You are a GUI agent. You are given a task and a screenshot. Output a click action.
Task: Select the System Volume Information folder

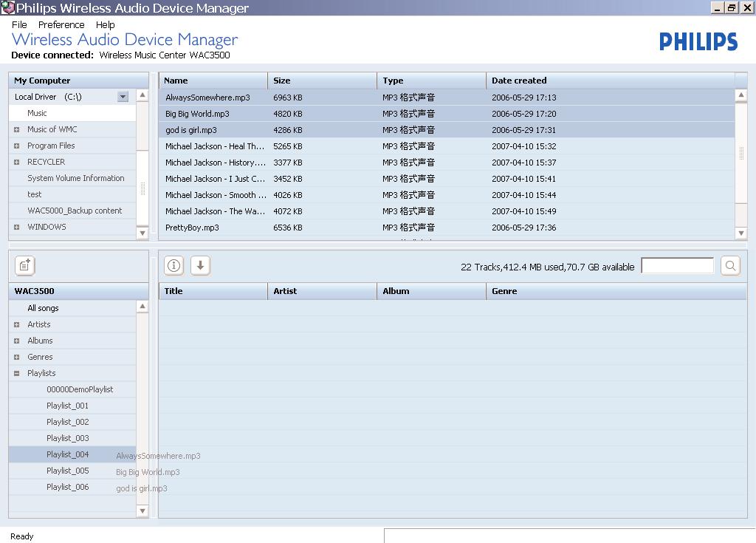coord(72,178)
